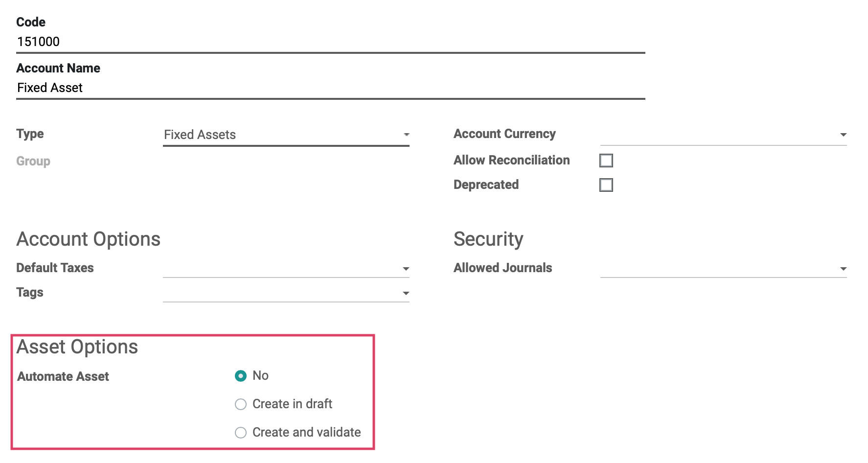Click the 'Code' field label

tap(31, 22)
